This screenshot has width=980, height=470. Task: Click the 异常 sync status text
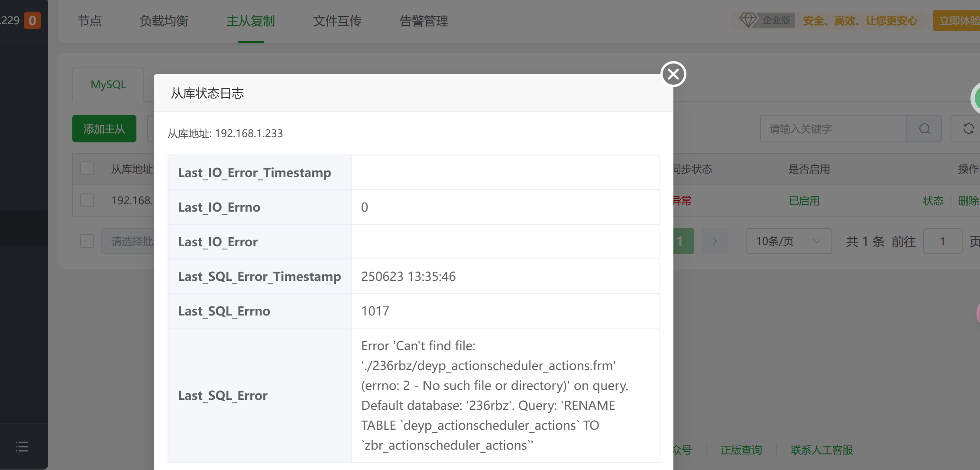click(x=682, y=200)
